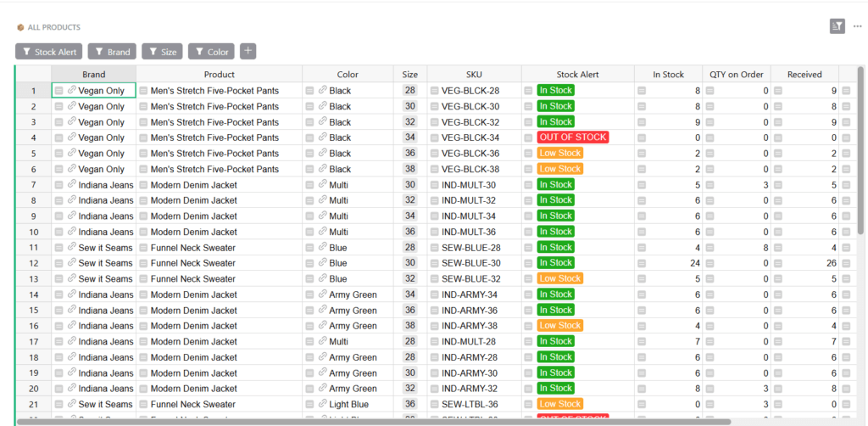Click the link icon next to Sew it Seams row 11
868x426 pixels.
[71, 246]
